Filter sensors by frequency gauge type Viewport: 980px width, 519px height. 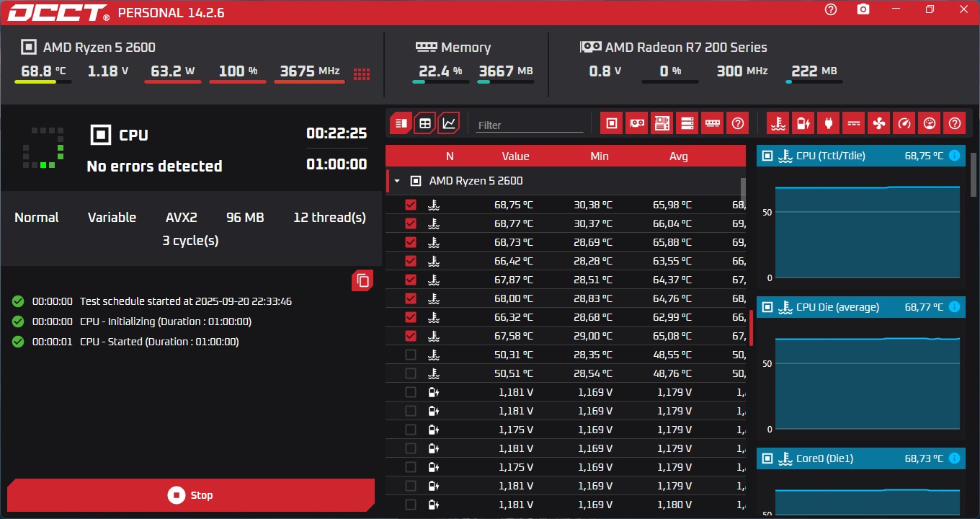point(904,123)
